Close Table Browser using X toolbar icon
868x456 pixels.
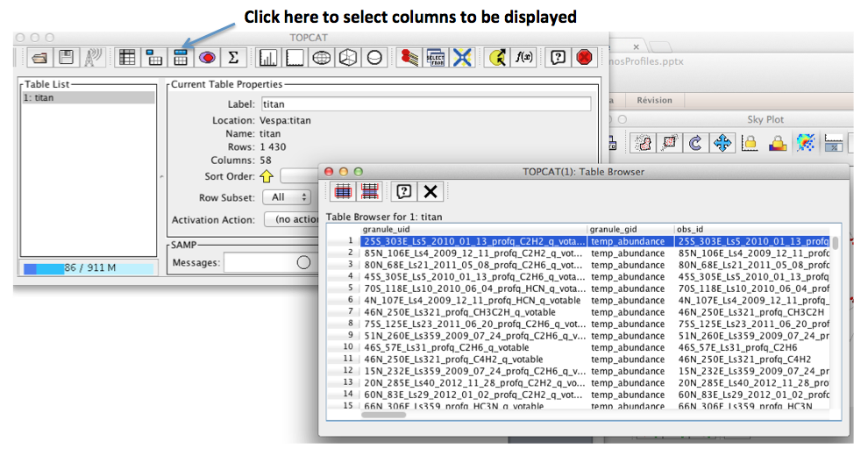[430, 191]
